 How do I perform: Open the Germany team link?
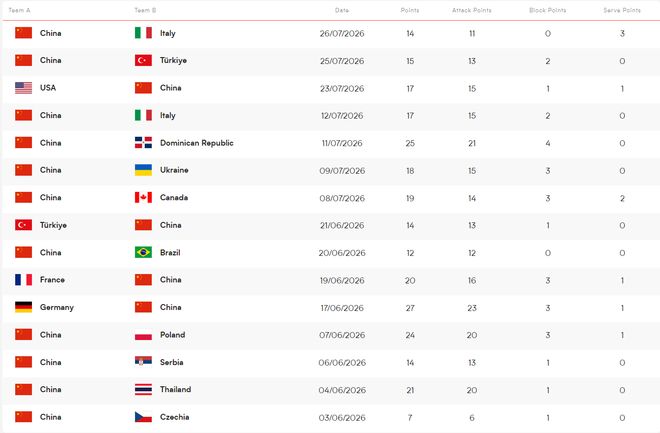coord(57,308)
